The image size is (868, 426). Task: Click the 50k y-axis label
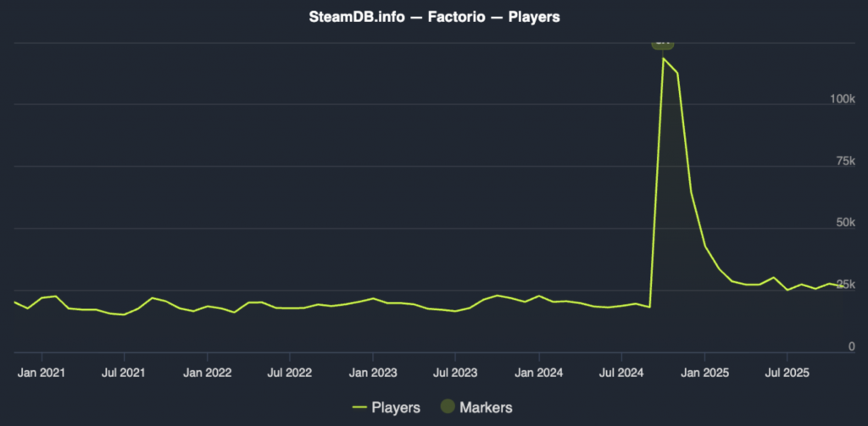coord(846,223)
